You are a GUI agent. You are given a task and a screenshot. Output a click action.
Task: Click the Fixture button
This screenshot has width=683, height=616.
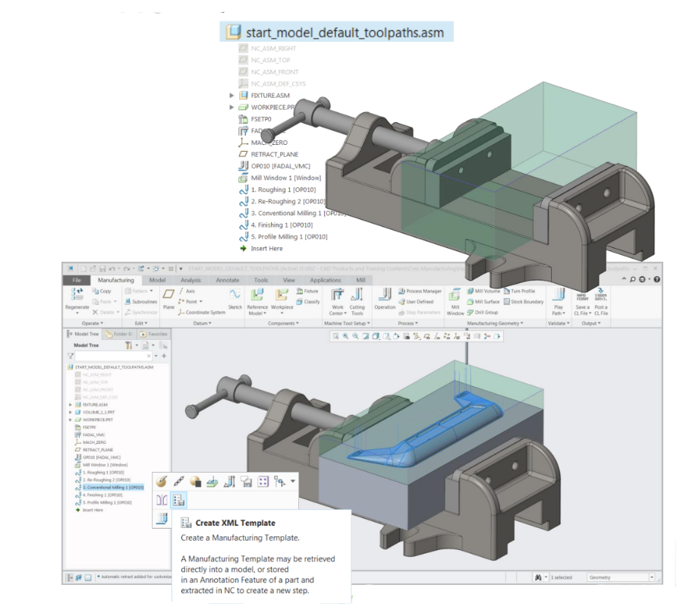click(307, 291)
